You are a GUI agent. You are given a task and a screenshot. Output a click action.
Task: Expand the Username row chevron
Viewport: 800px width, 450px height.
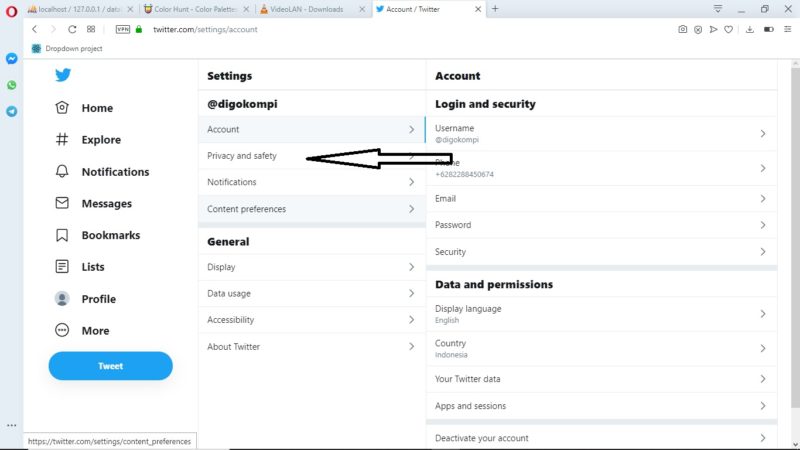tap(763, 134)
